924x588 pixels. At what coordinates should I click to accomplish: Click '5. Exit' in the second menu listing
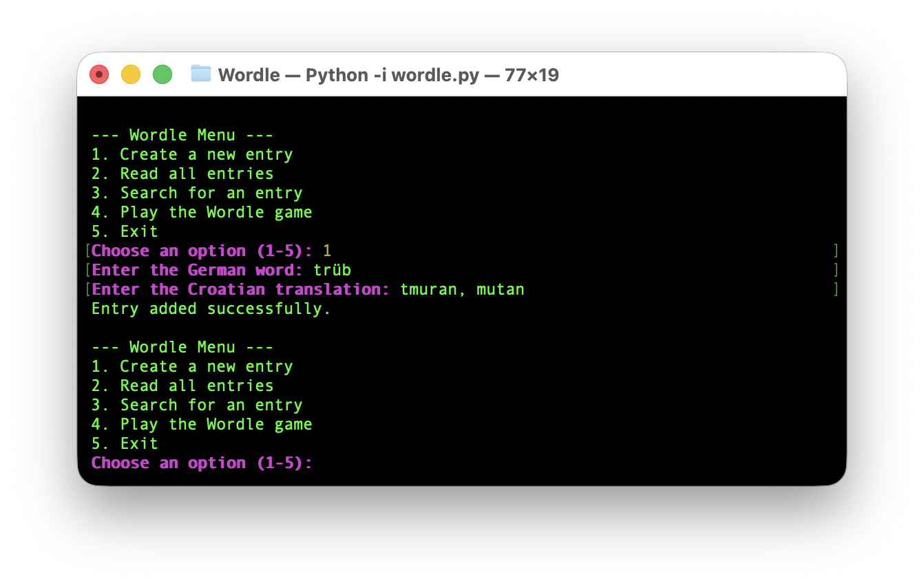(x=125, y=443)
